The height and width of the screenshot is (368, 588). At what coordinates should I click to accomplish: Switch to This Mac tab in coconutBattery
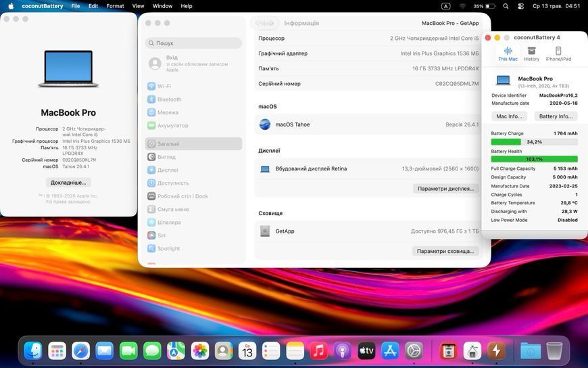(x=508, y=53)
